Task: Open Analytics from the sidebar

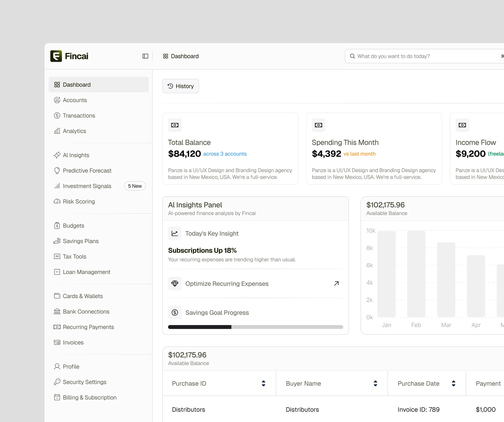Action: 98,131
